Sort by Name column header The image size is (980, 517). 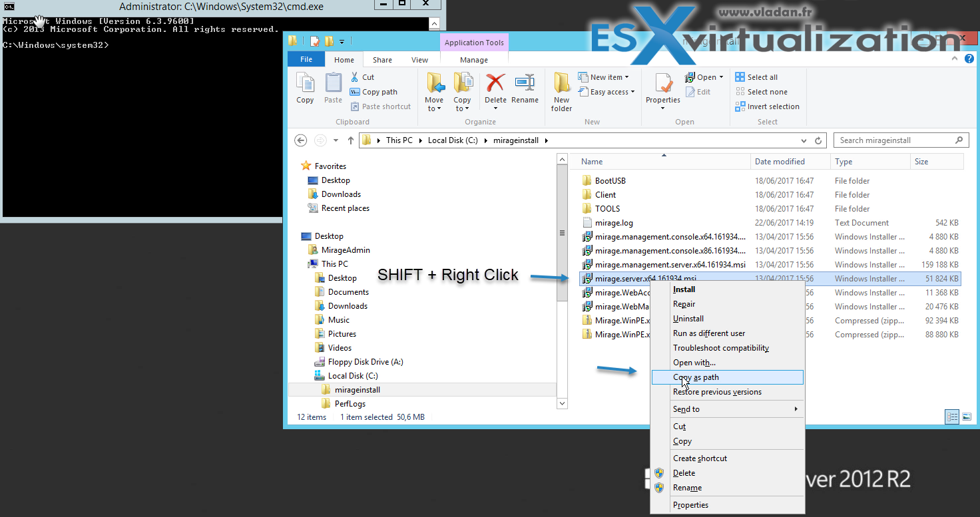[x=663, y=162]
